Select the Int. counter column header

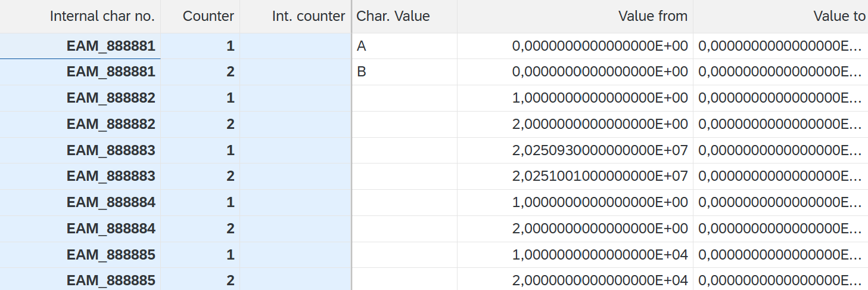tap(308, 16)
